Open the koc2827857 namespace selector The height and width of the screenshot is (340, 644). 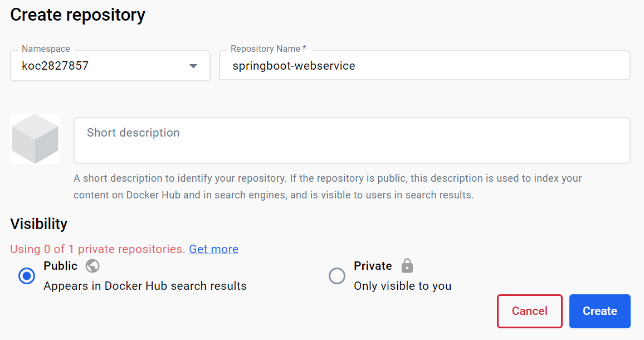[100, 66]
